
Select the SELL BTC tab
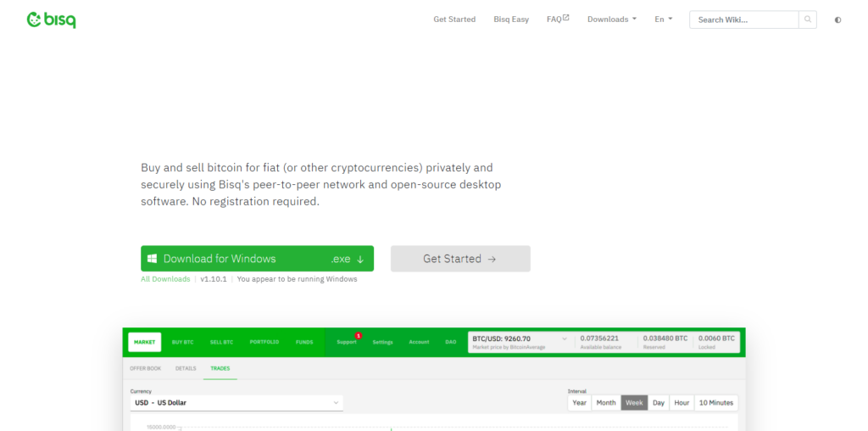tap(221, 343)
